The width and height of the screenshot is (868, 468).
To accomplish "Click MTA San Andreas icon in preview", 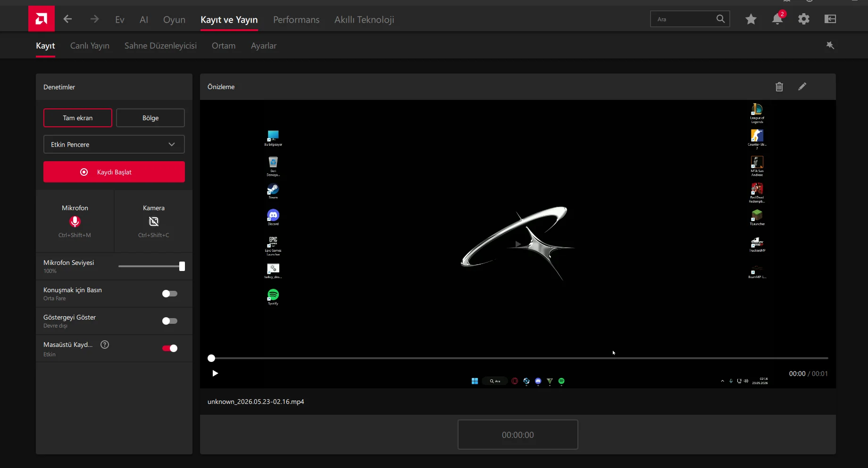I will 757,165.
